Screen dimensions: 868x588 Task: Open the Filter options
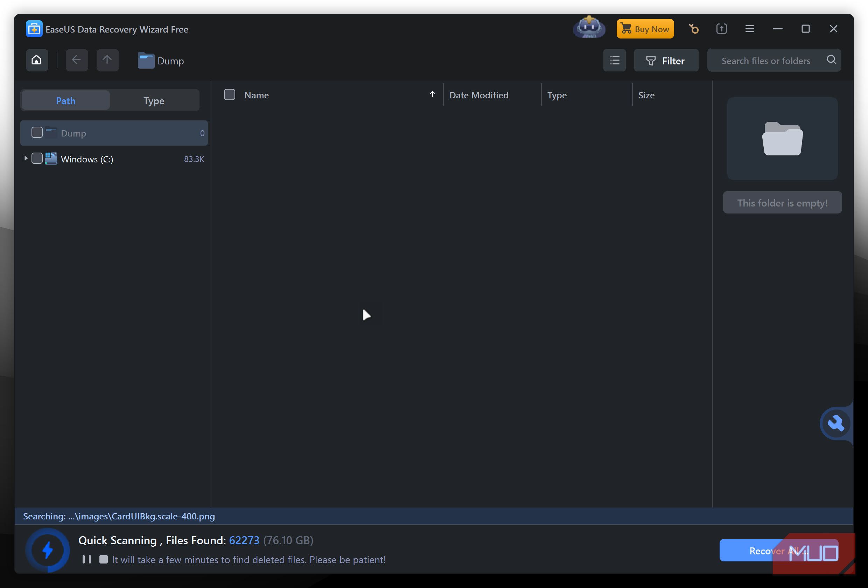click(666, 60)
